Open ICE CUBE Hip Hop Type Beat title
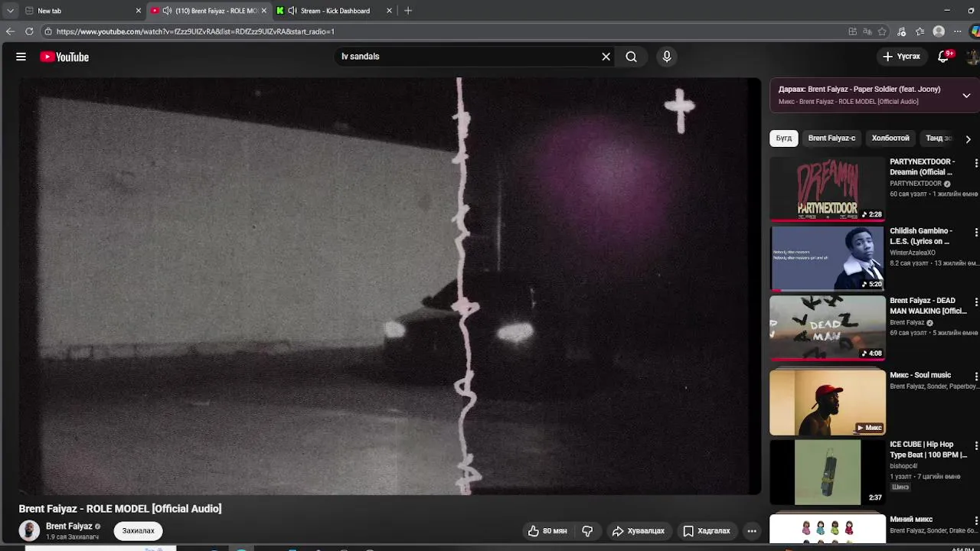The width and height of the screenshot is (980, 551). click(x=928, y=449)
